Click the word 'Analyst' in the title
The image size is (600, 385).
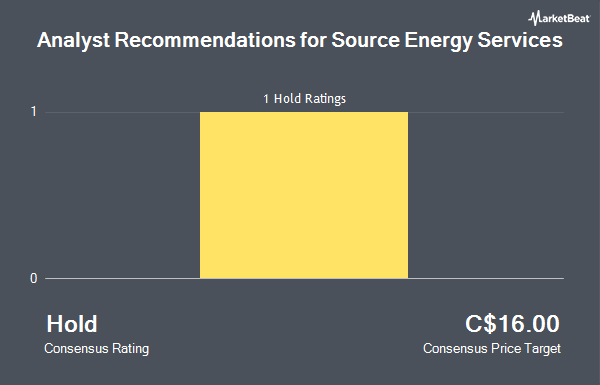(x=74, y=41)
